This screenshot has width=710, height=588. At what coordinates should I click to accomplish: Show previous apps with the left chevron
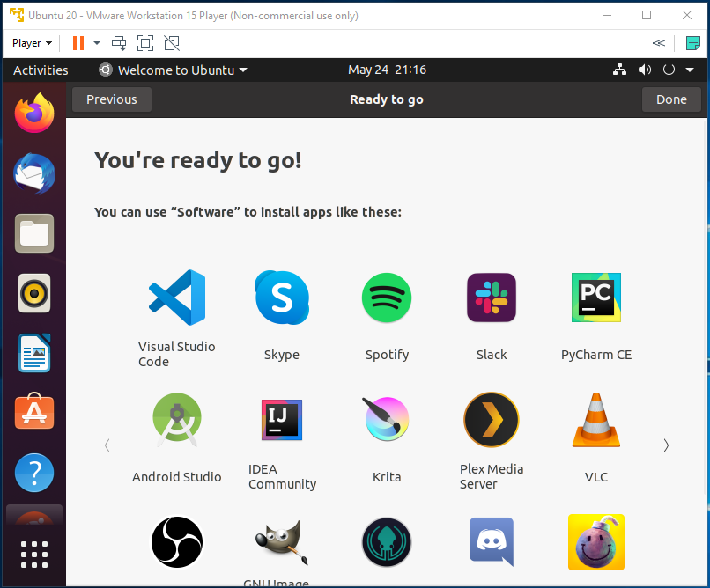pyautogui.click(x=107, y=445)
